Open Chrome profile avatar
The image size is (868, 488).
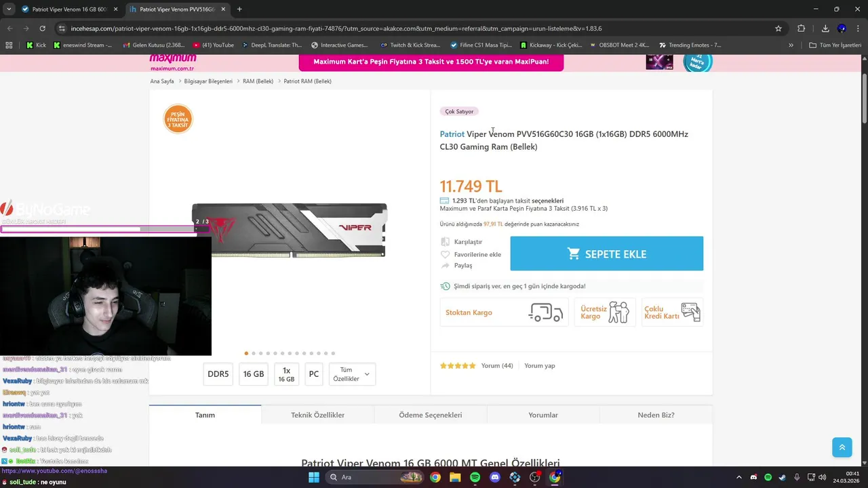pyautogui.click(x=842, y=28)
